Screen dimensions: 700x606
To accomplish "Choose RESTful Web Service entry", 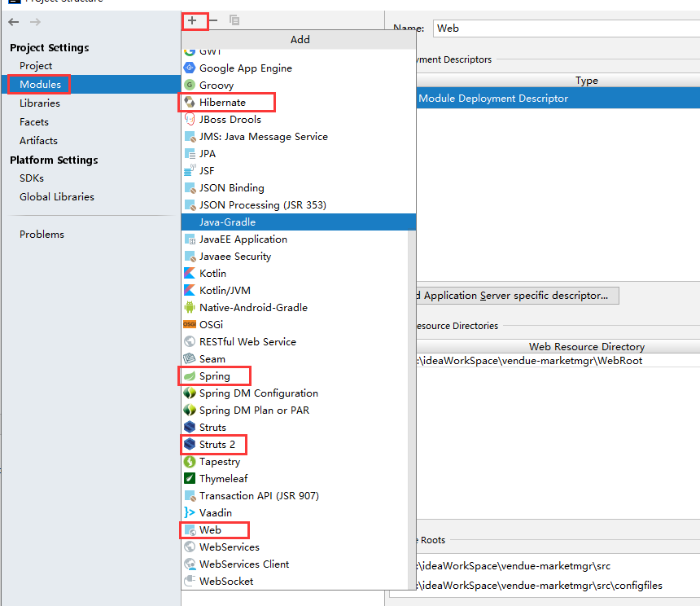I will point(295,341).
